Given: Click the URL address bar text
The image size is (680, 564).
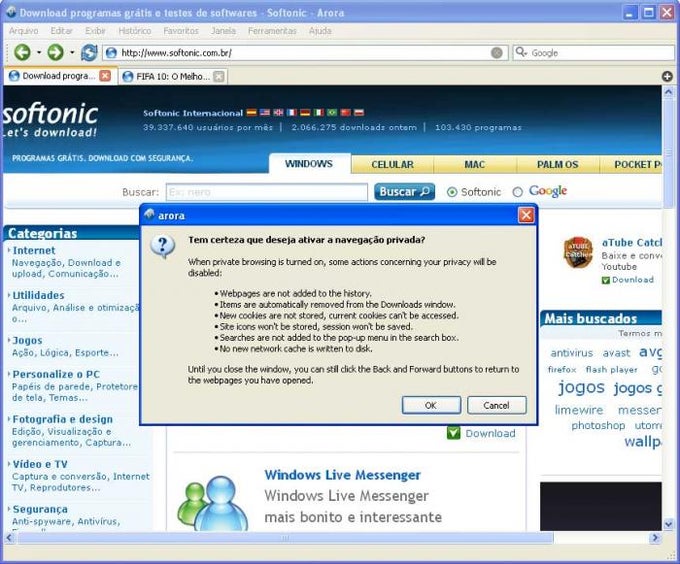Looking at the screenshot, I should (x=176, y=53).
